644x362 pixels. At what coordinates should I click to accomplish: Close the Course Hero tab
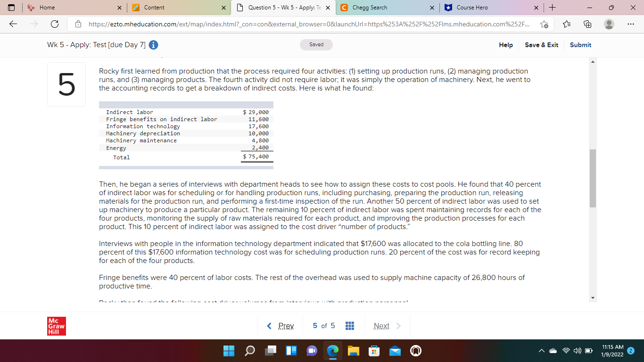(x=536, y=8)
